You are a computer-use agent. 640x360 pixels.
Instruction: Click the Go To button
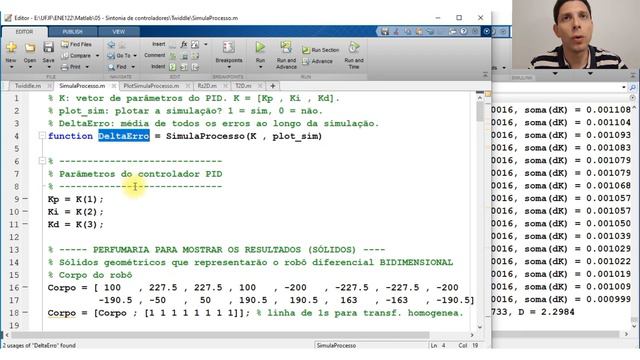tap(119, 56)
